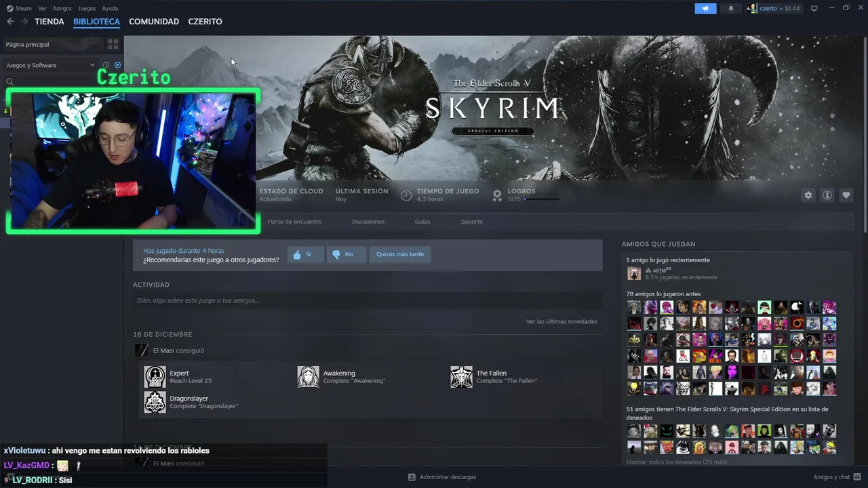Click Mostrar todos los deseados link
Screen dimensions: 868x488
676,462
